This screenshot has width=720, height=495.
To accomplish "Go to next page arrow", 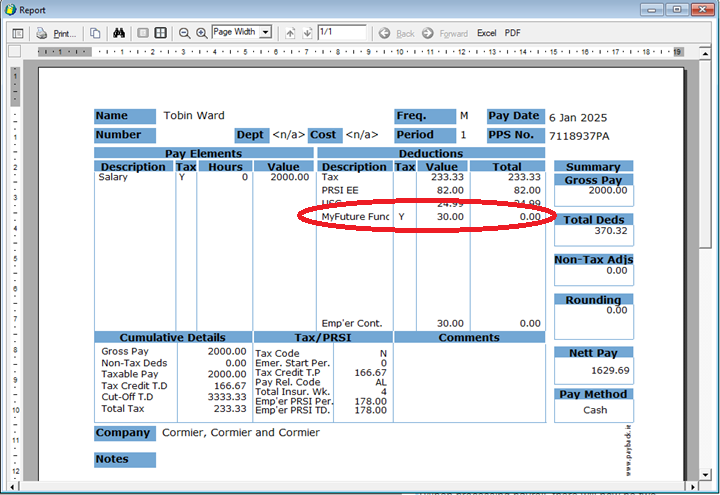I will (306, 33).
